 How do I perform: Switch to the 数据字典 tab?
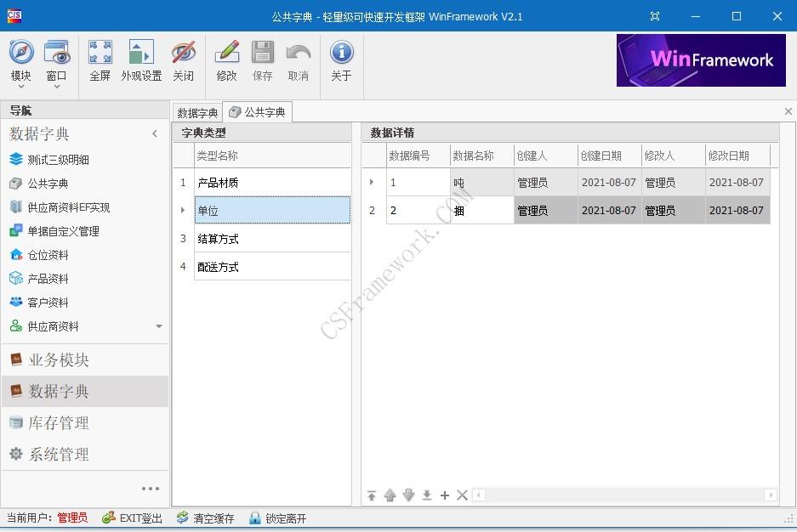pos(196,111)
